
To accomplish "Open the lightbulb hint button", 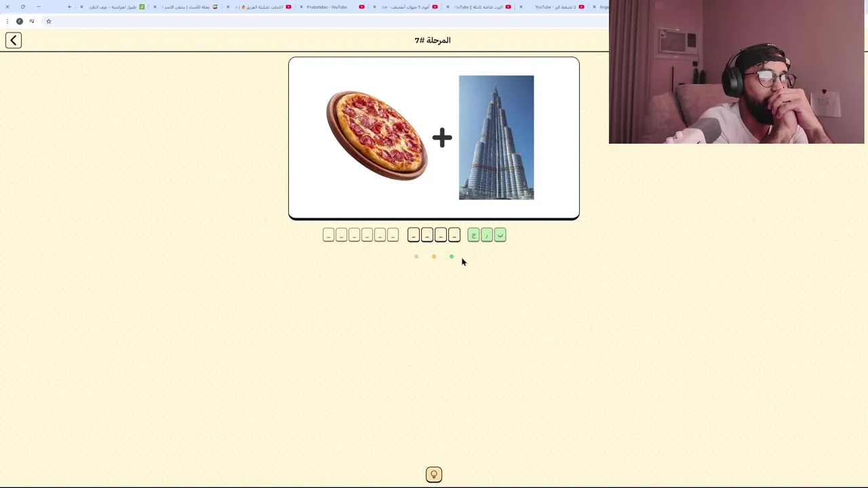I will [x=434, y=474].
